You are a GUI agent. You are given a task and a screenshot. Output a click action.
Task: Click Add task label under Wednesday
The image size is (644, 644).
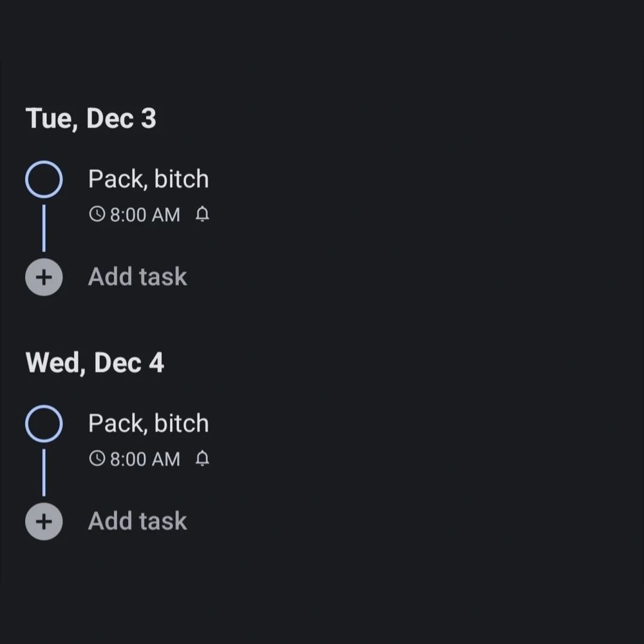click(x=138, y=521)
